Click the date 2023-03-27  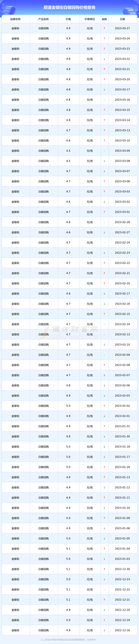(x=123, y=29)
